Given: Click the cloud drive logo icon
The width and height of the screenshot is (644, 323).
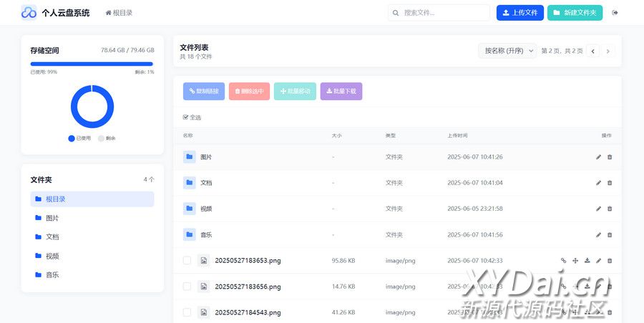Looking at the screenshot, I should pyautogui.click(x=29, y=13).
